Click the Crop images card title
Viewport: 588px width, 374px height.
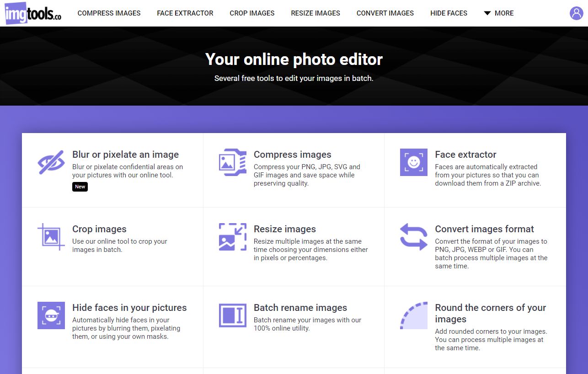coord(99,229)
